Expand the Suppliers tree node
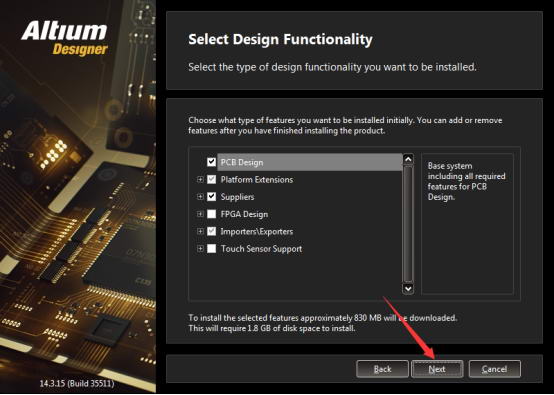 tap(200, 197)
